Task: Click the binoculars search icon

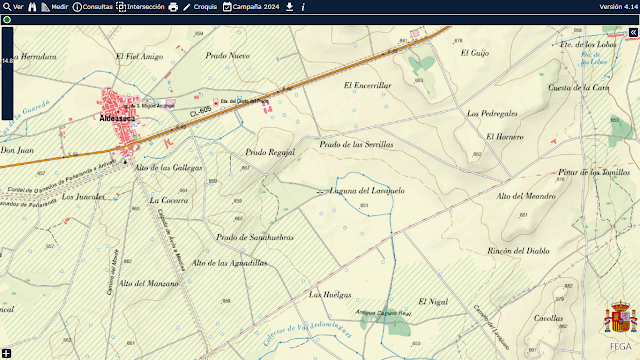Action: pos(32,7)
